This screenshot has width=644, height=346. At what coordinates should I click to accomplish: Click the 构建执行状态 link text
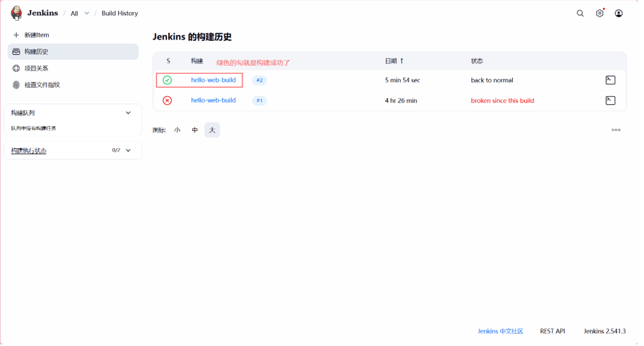pos(29,151)
